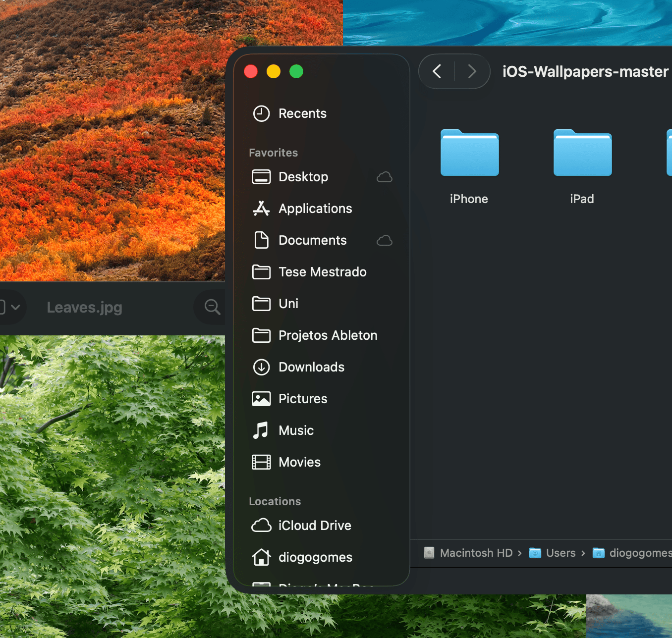The width and height of the screenshot is (672, 638).
Task: Select the Uni folder in sidebar
Action: coord(288,304)
